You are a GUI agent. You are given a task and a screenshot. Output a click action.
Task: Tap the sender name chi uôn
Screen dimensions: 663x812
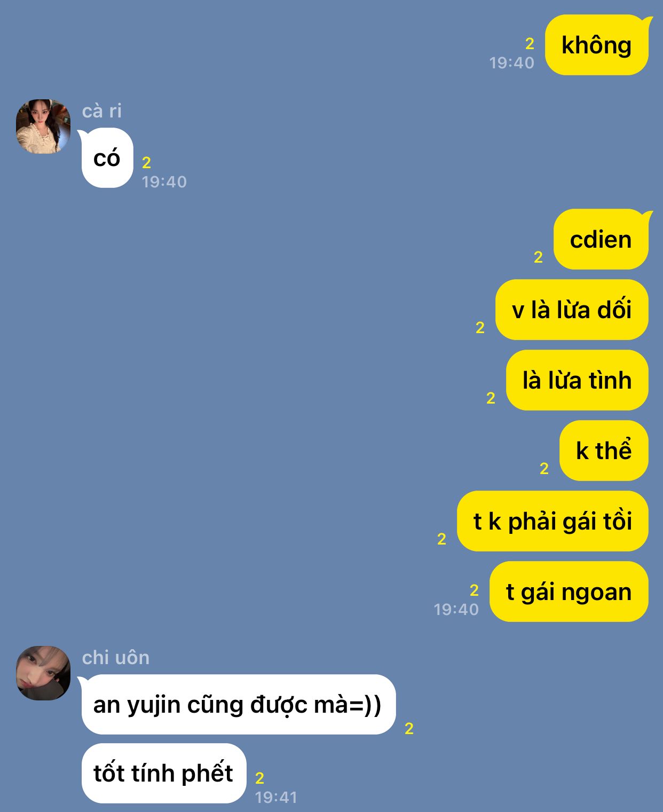[x=116, y=658]
